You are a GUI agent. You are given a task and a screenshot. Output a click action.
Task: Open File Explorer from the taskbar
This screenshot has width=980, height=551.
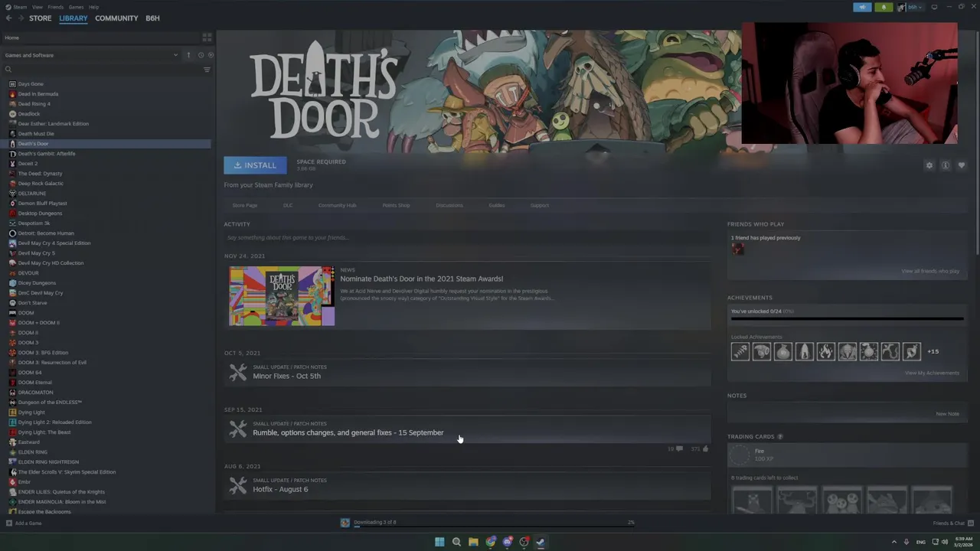[x=473, y=542]
